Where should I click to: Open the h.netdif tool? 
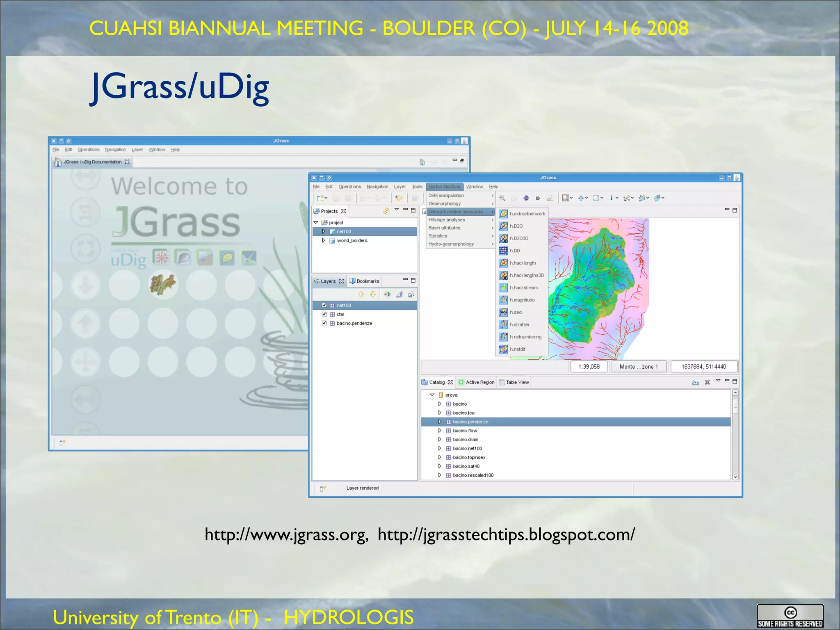(522, 349)
